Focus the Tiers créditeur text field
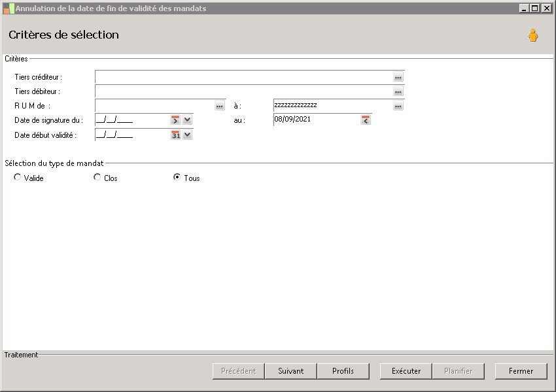Image resolution: width=556 pixels, height=392 pixels. [244, 77]
